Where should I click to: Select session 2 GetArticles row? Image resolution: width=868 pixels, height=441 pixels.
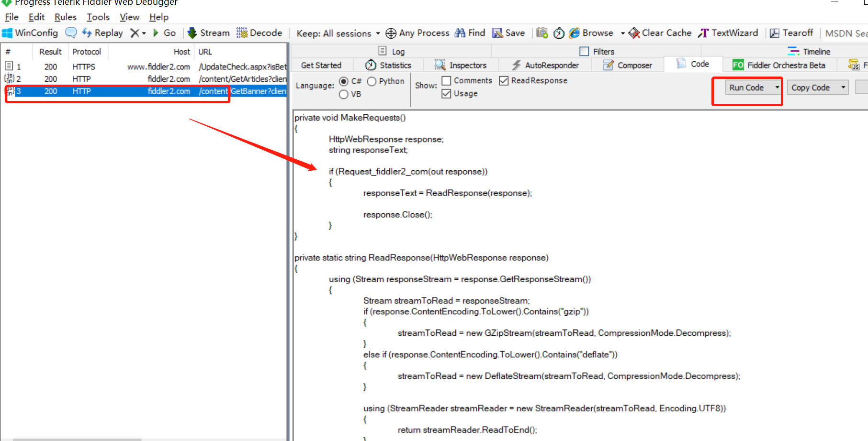click(x=144, y=79)
